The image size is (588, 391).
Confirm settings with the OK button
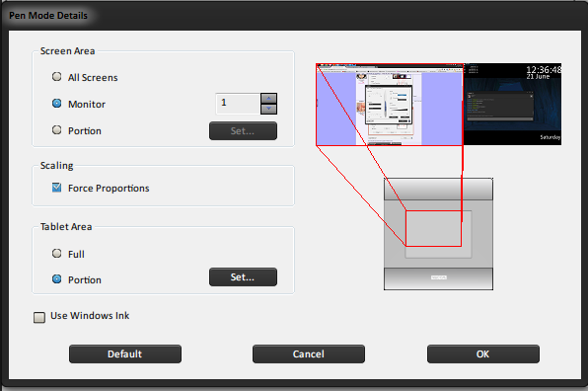point(483,353)
